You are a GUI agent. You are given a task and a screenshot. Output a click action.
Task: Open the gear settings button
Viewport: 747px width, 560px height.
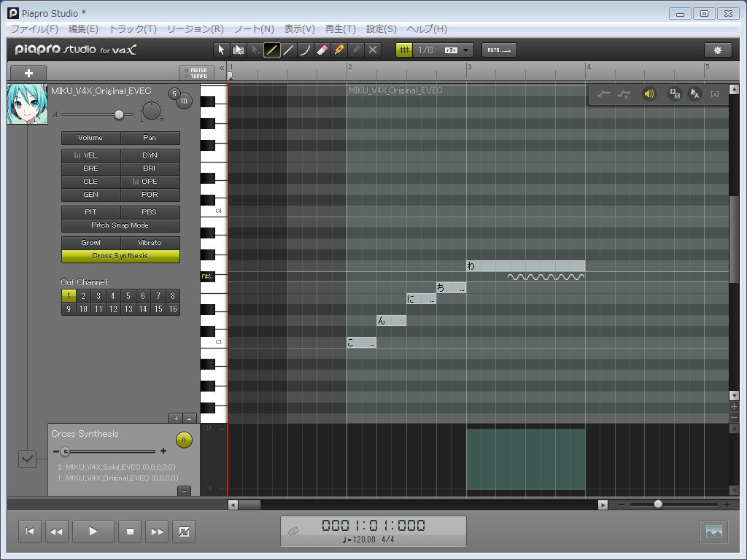(718, 50)
